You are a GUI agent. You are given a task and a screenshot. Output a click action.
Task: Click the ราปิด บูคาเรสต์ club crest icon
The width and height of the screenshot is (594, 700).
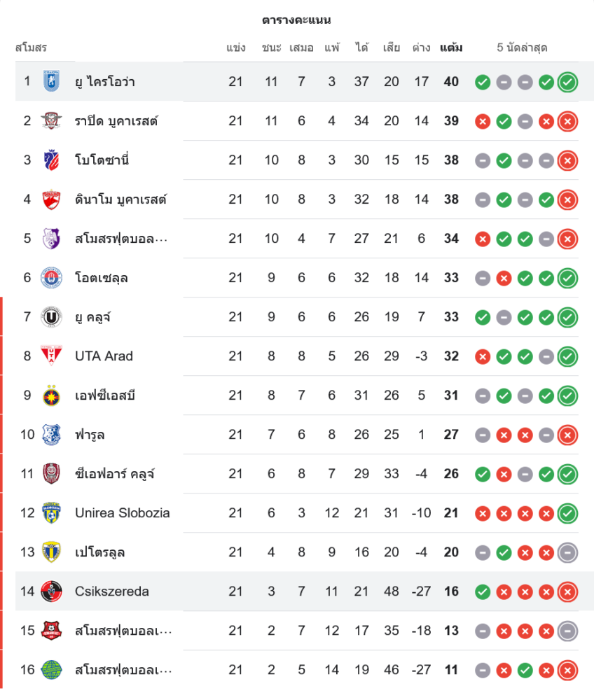[x=50, y=121]
